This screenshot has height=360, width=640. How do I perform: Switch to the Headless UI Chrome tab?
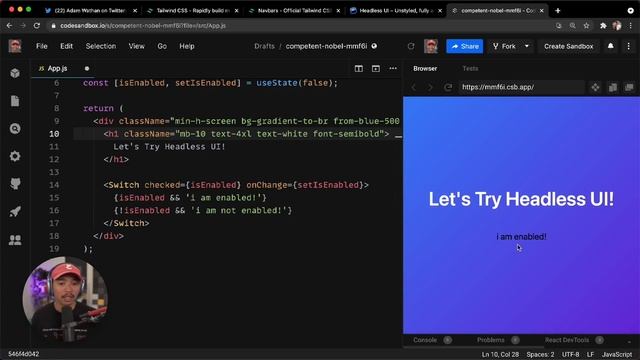point(395,11)
